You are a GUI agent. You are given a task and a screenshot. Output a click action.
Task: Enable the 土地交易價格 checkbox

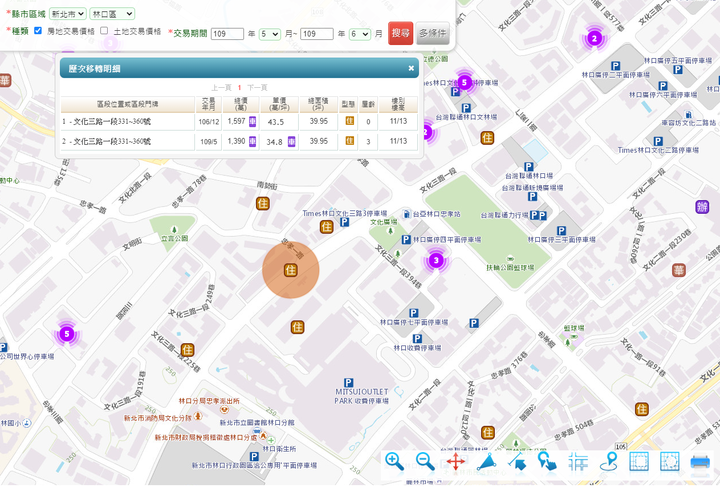104,31
